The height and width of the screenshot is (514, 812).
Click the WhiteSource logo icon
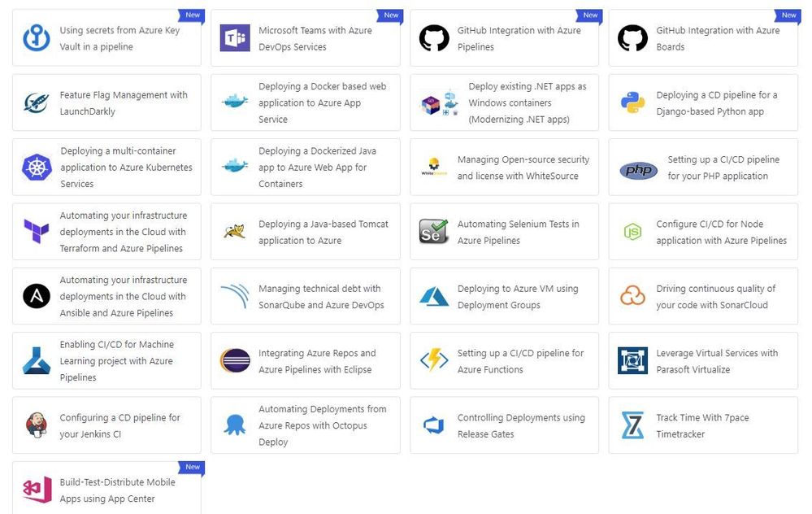(434, 167)
